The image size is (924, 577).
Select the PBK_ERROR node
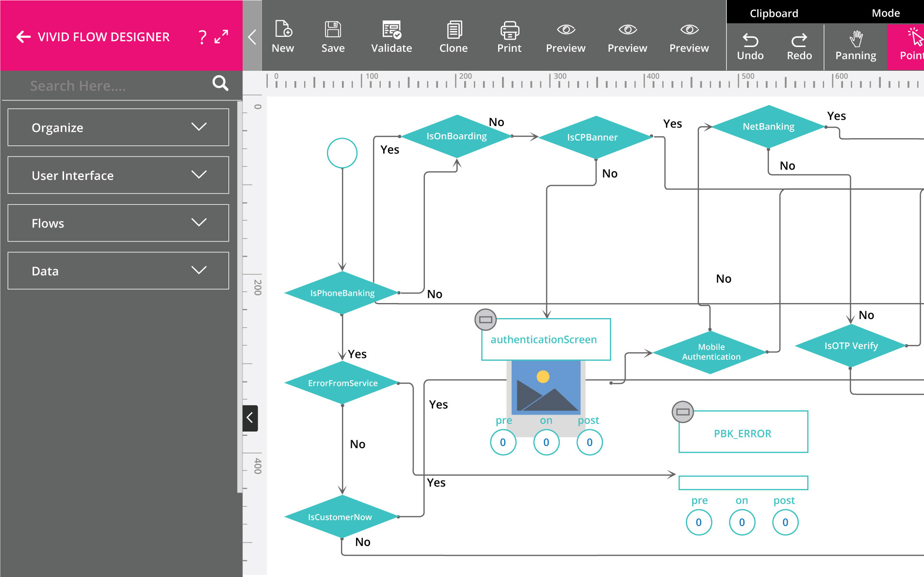pos(743,433)
